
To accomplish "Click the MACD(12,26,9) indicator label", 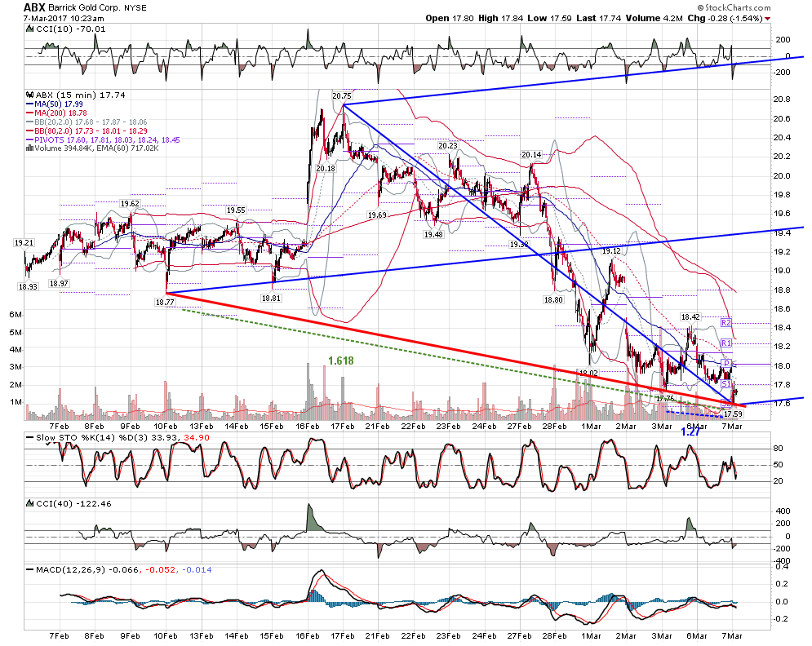I will click(x=72, y=570).
